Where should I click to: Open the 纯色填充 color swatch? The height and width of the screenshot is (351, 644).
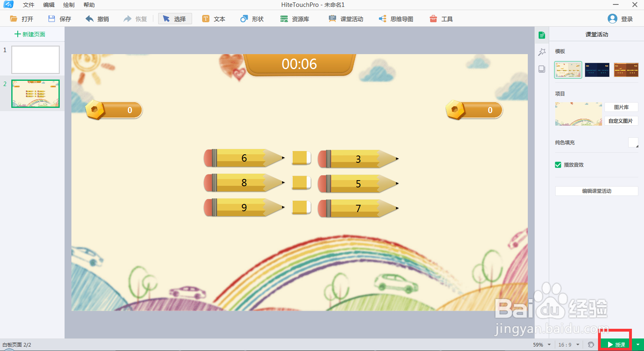tap(634, 143)
